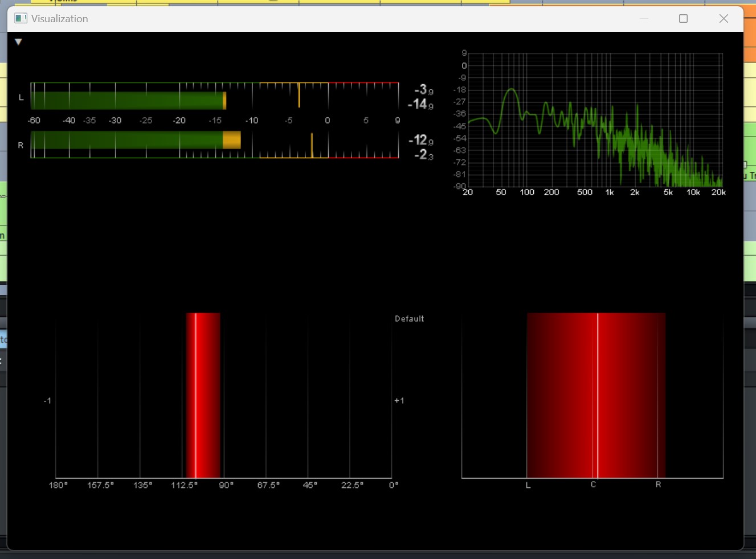Screen dimensions: 756x559
Task: Click the stereo balance center line
Action: point(597,395)
